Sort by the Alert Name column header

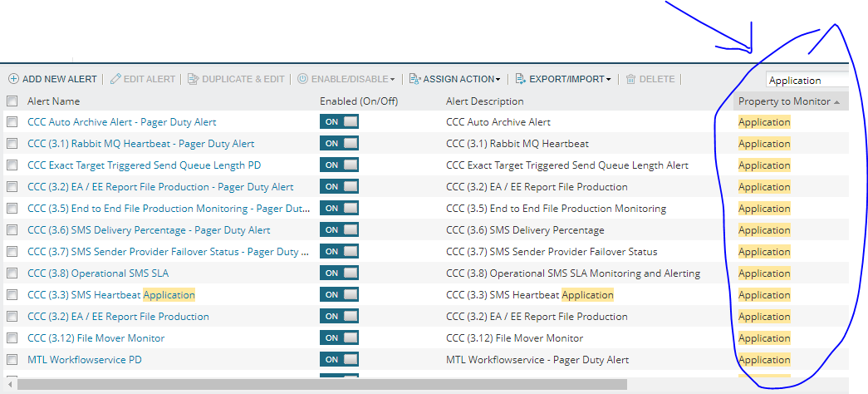(x=54, y=101)
